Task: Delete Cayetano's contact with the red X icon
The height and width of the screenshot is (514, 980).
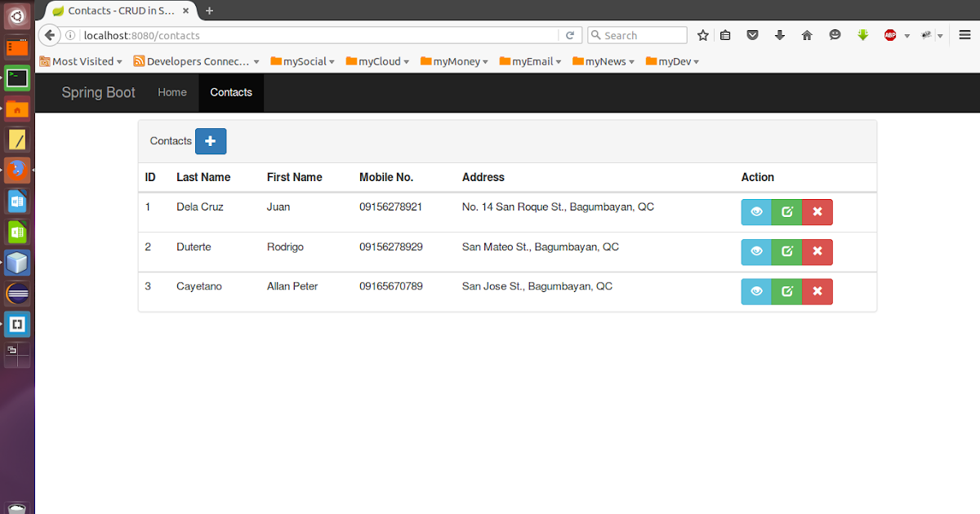Action: (817, 291)
